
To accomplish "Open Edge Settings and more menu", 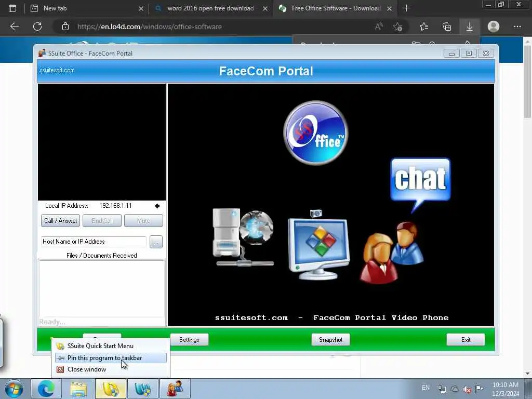I will [x=517, y=26].
